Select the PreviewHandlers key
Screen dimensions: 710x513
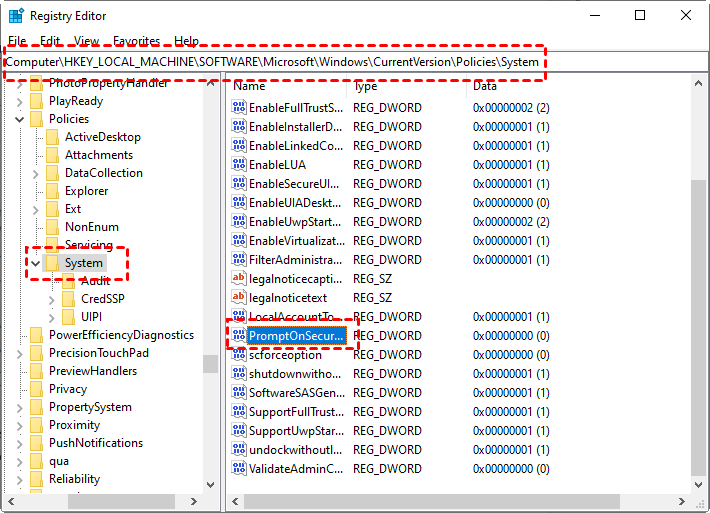[x=93, y=371]
